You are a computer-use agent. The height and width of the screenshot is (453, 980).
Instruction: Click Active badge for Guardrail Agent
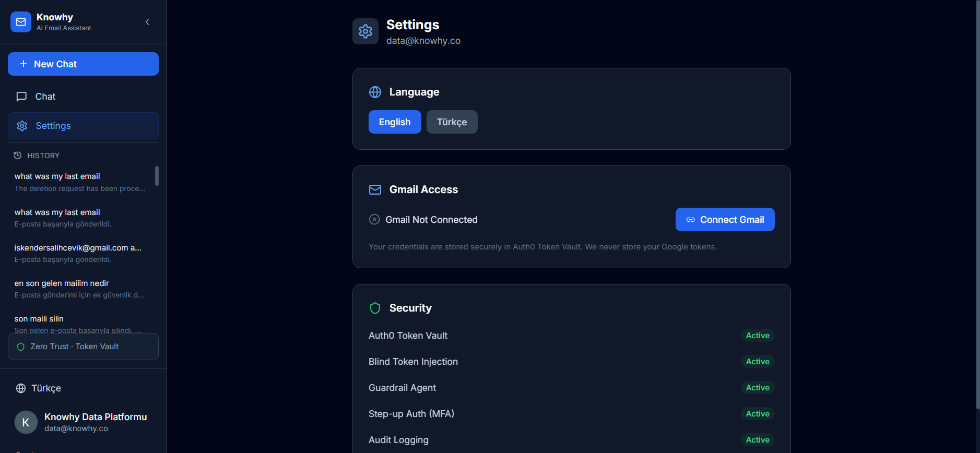(x=758, y=388)
